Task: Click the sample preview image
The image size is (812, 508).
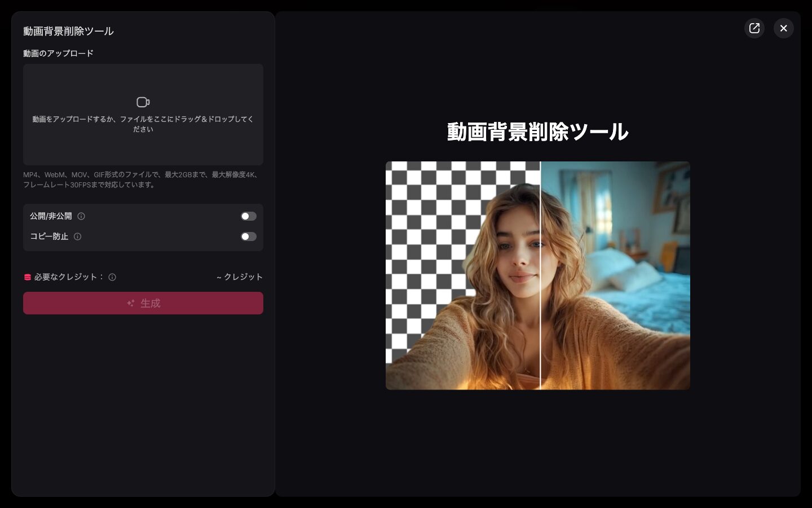Action: 538,275
